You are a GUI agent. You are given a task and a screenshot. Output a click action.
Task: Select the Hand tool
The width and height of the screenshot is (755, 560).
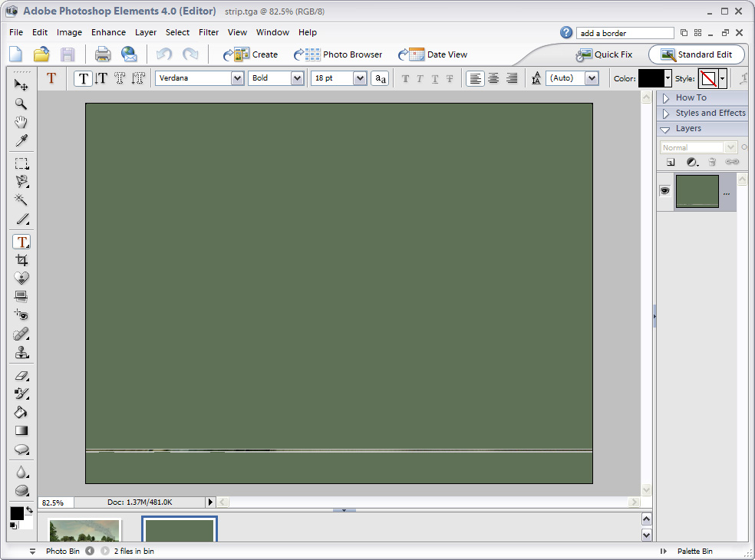21,122
